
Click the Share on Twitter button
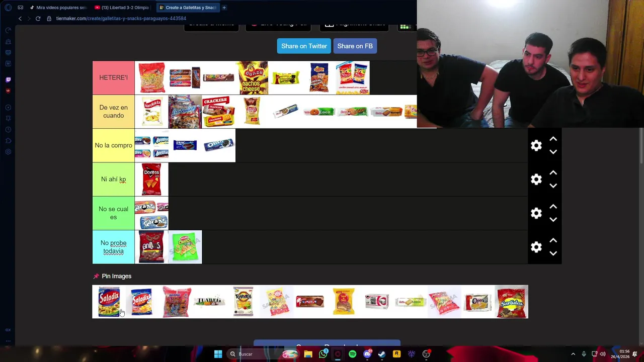tap(304, 46)
